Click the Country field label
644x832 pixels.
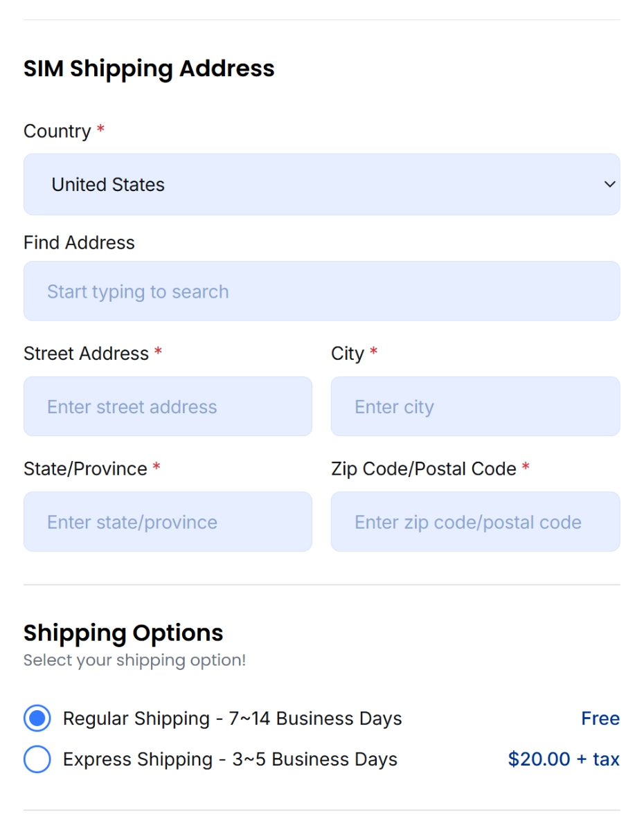pyautogui.click(x=57, y=132)
